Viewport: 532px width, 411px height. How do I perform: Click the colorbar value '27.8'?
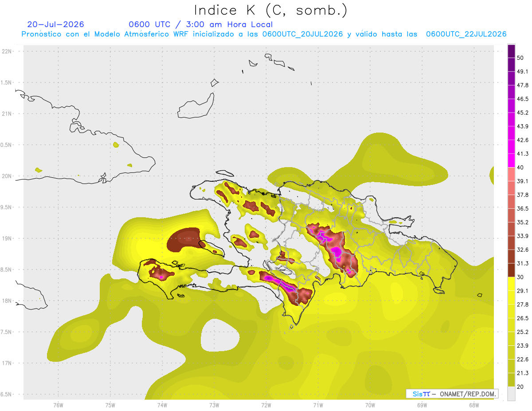click(x=523, y=304)
